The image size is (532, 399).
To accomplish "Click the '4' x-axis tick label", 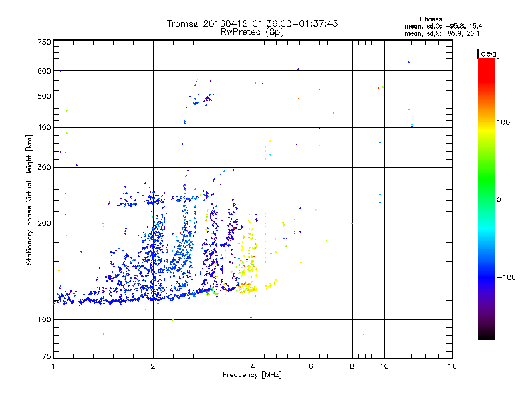I will click(x=253, y=366).
